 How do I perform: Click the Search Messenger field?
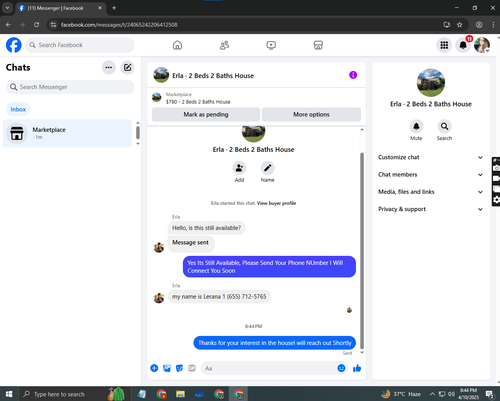(x=70, y=87)
